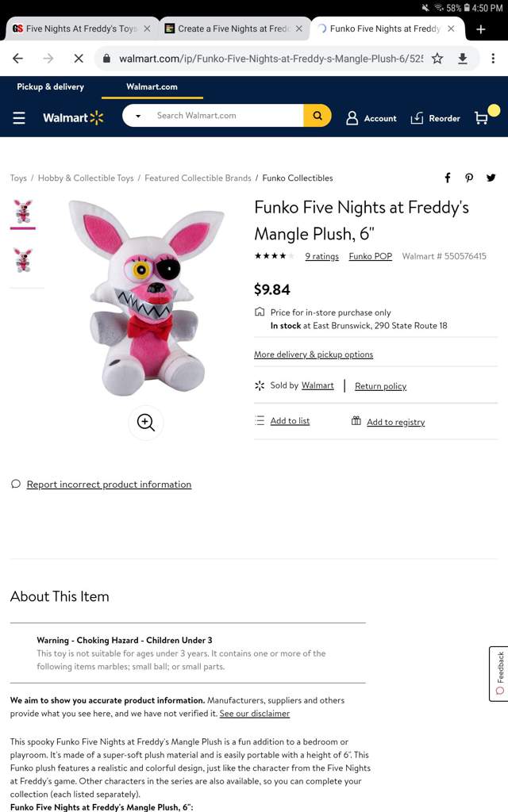Open browser downloads via the download icon

(x=463, y=58)
